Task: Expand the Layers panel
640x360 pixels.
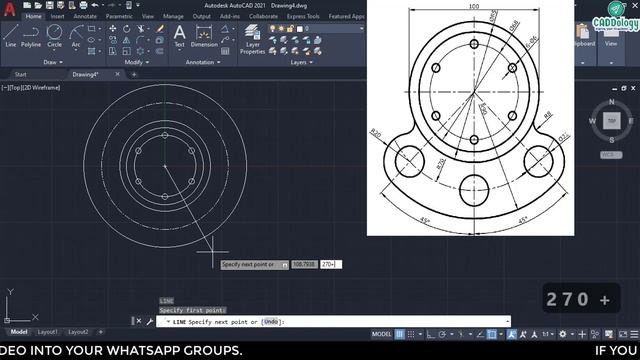Action: pyautogui.click(x=302, y=62)
